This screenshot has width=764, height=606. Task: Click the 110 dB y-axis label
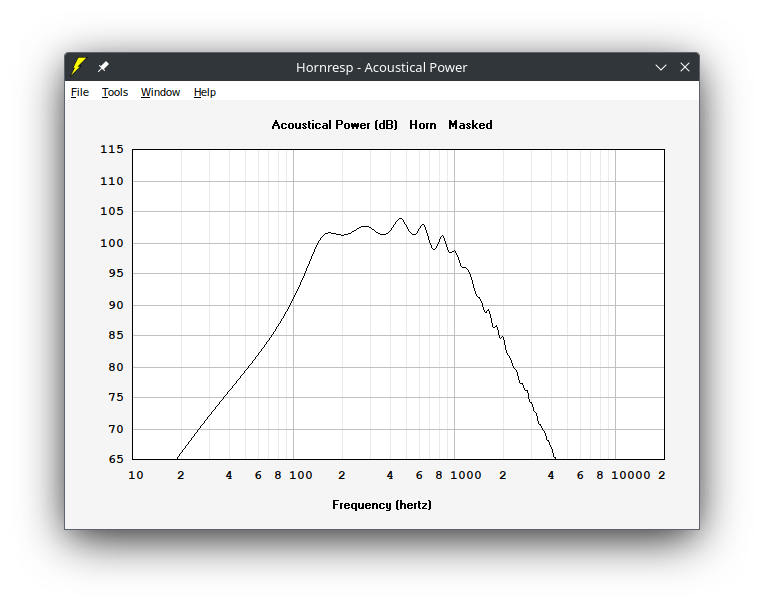click(x=112, y=181)
